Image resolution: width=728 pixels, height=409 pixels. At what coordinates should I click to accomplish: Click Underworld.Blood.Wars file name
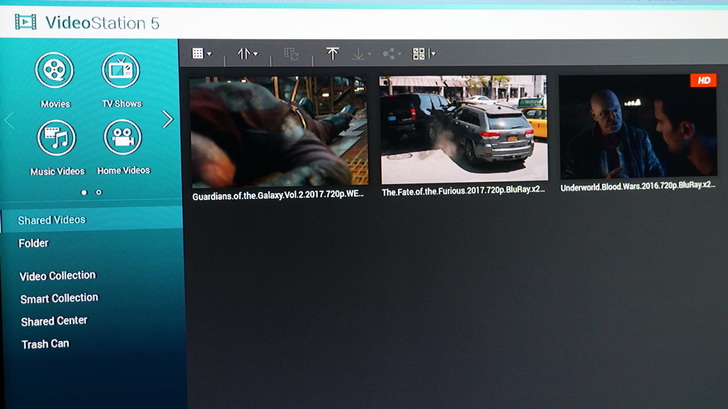point(637,186)
